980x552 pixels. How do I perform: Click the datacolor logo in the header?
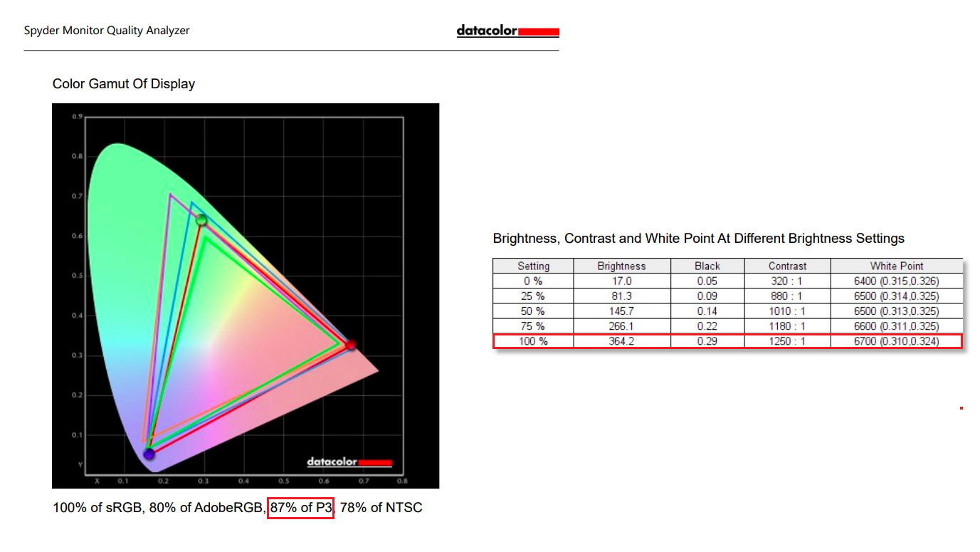pyautogui.click(x=507, y=31)
